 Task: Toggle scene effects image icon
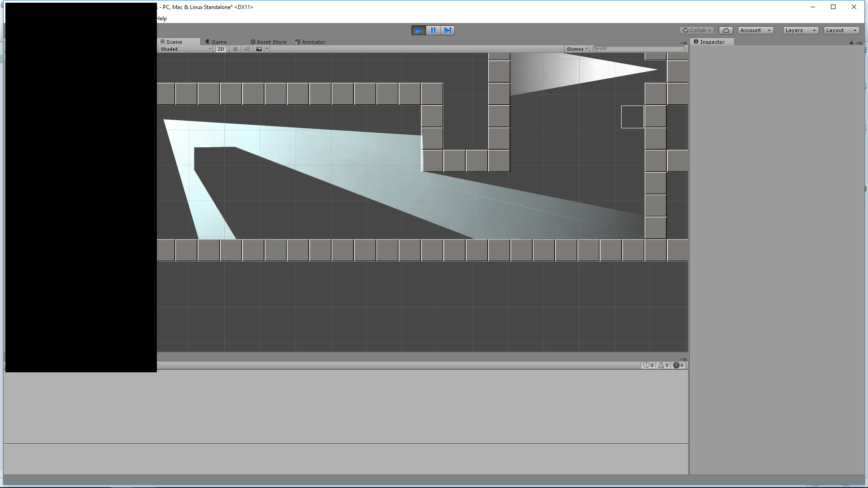click(x=259, y=49)
